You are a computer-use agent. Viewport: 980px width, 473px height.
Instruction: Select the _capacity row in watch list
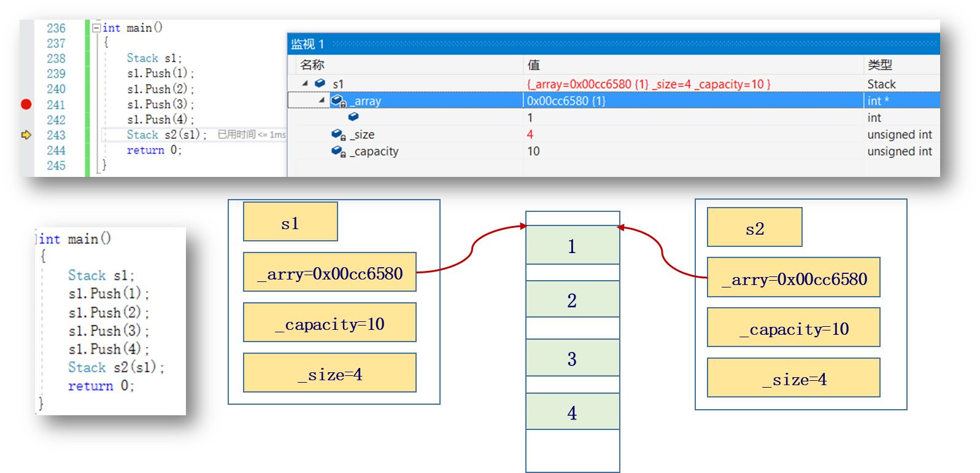614,151
